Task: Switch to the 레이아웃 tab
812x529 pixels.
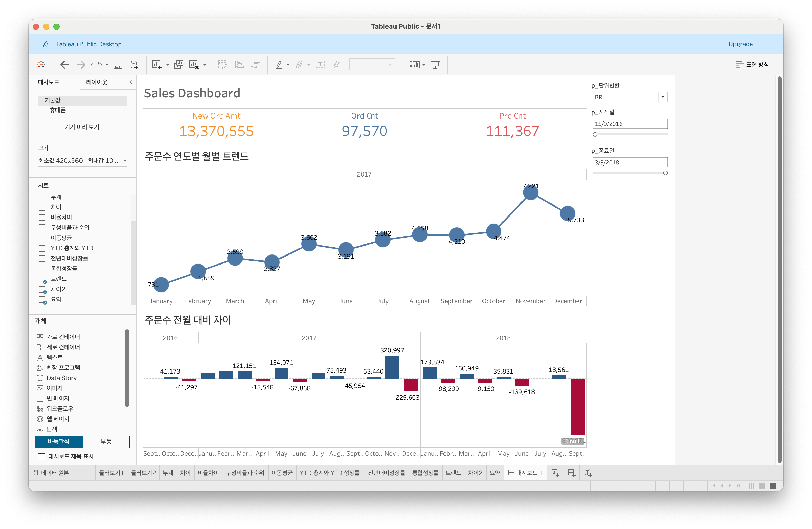Action: pyautogui.click(x=96, y=82)
